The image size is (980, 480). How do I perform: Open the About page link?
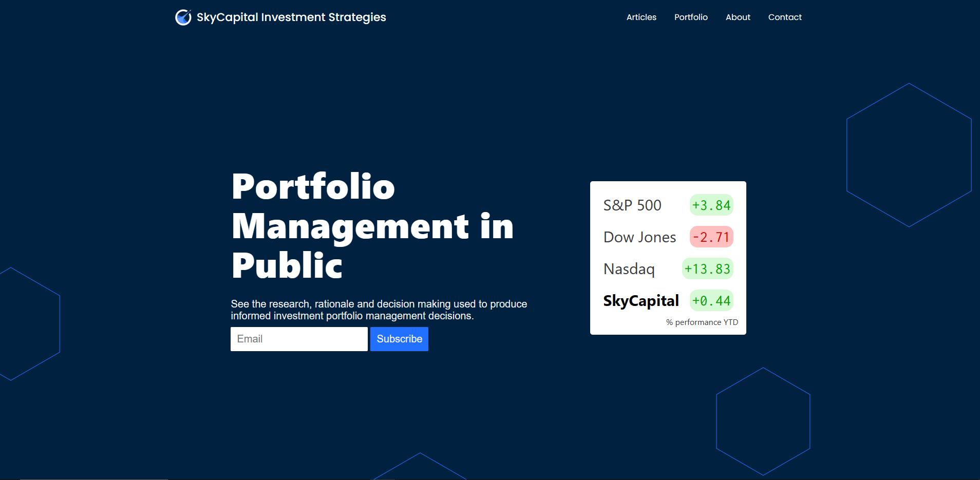pos(738,17)
